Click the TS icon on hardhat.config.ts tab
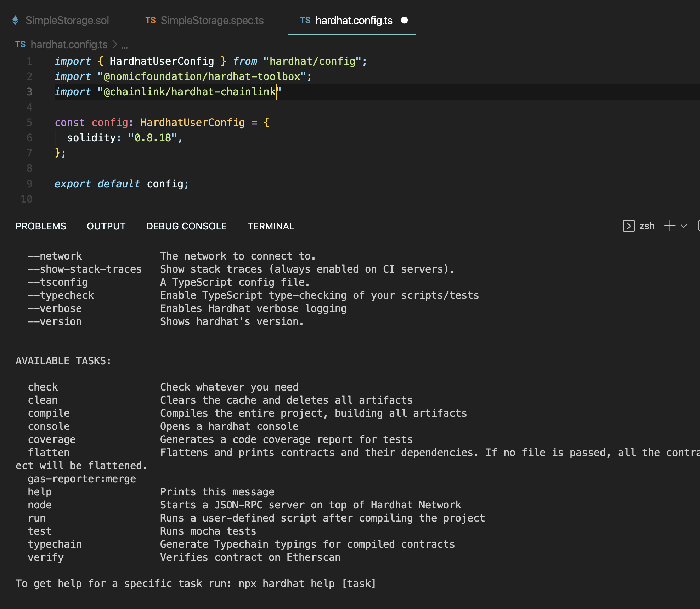This screenshot has height=609, width=700. tap(305, 21)
